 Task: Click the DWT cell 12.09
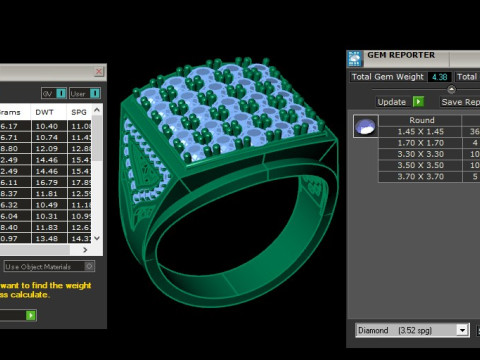tap(49, 148)
